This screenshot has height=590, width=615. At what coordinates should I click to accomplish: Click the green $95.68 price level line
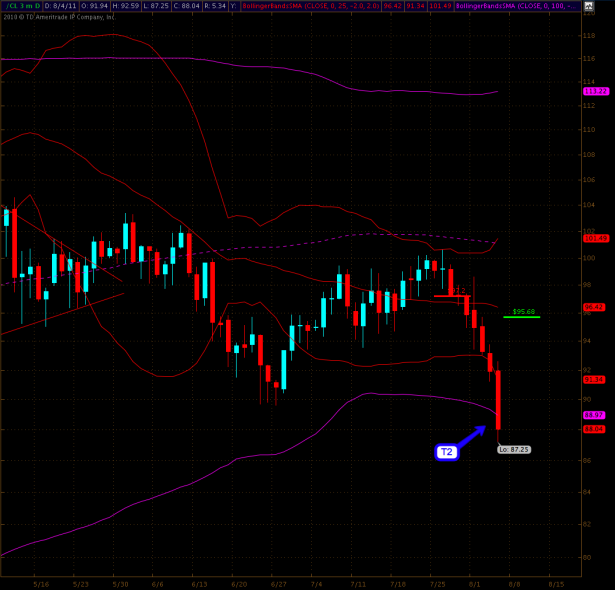point(522,316)
